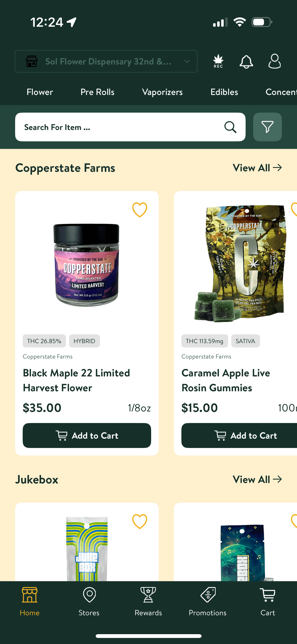The width and height of the screenshot is (297, 644).
Task: Focus the Search For Item field
Action: point(118,127)
